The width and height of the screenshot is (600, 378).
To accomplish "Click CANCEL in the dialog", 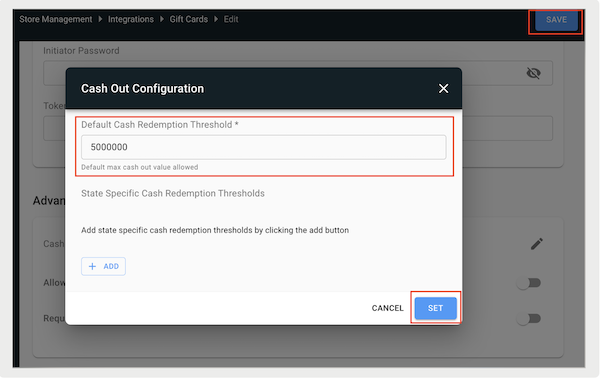I will 387,308.
